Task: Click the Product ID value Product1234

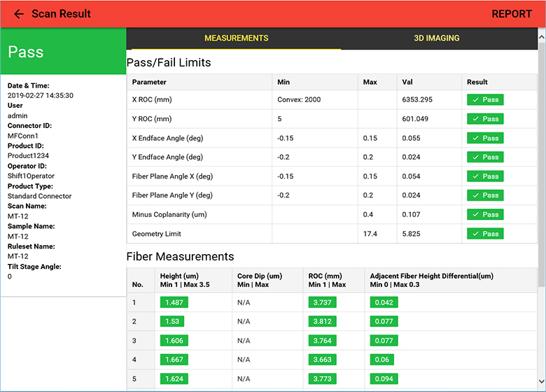Action: [x=28, y=156]
